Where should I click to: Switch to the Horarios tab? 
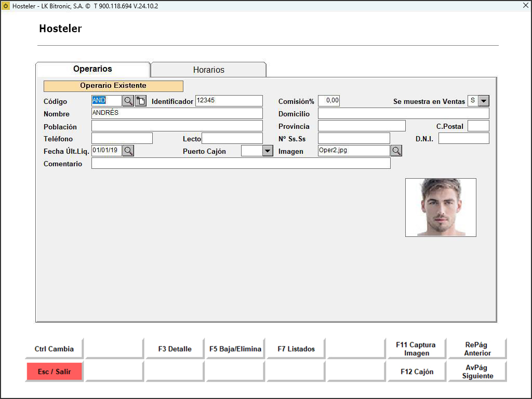[208, 70]
